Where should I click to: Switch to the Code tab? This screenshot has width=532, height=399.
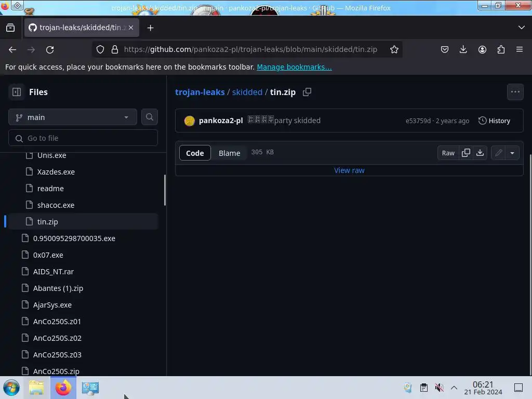click(x=195, y=153)
